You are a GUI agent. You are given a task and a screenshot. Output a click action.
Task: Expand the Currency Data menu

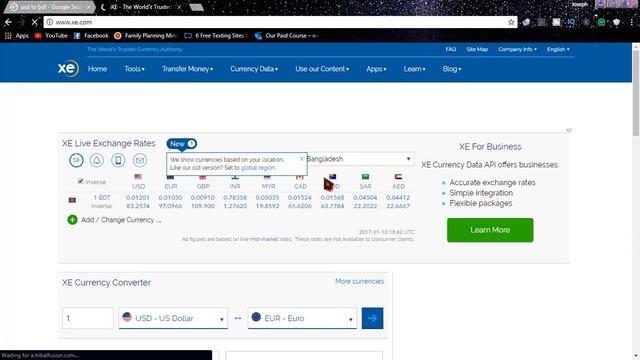coord(254,69)
